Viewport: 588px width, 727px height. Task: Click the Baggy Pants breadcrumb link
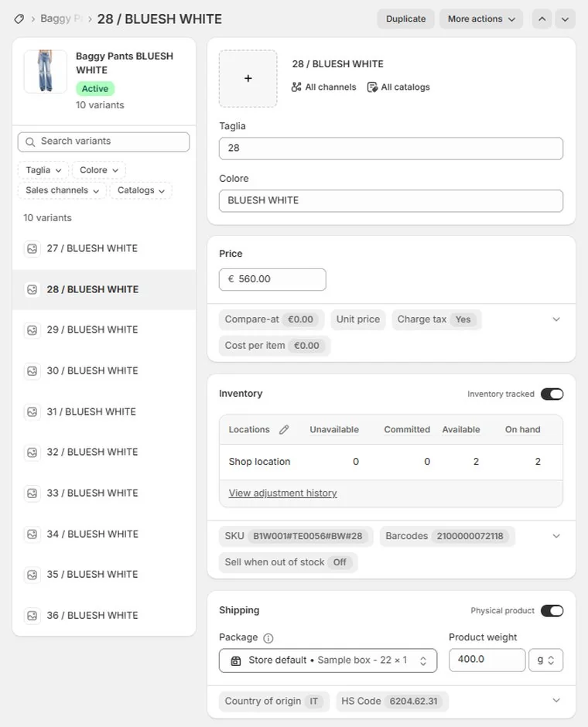[x=61, y=19]
